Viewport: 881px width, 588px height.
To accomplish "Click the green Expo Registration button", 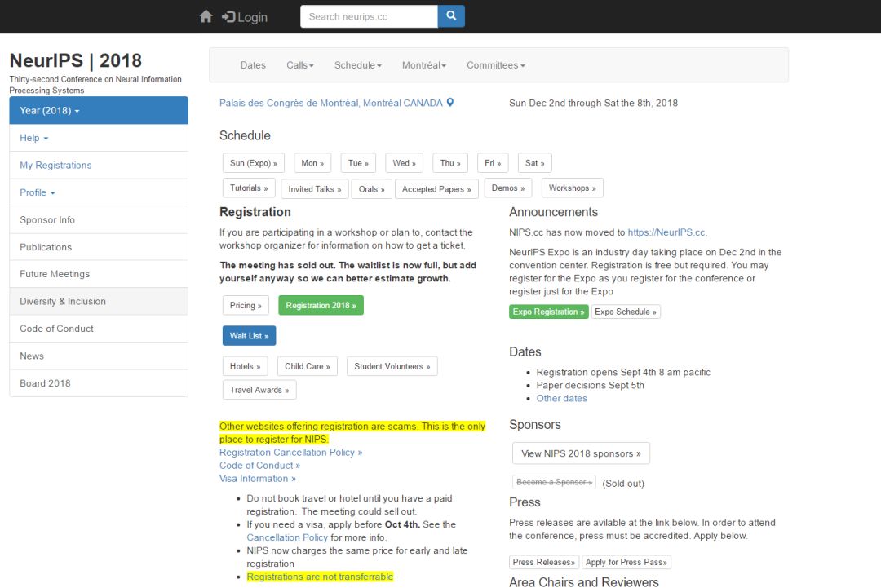I will click(548, 312).
